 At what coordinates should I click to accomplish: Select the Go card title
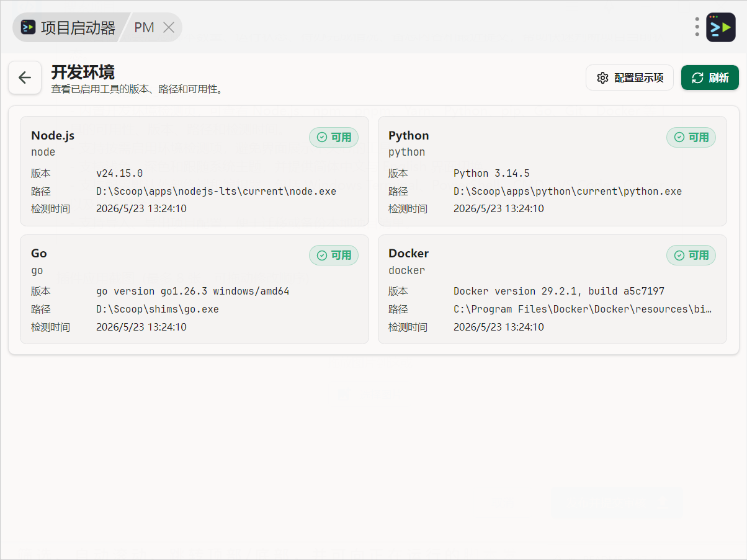(x=39, y=253)
